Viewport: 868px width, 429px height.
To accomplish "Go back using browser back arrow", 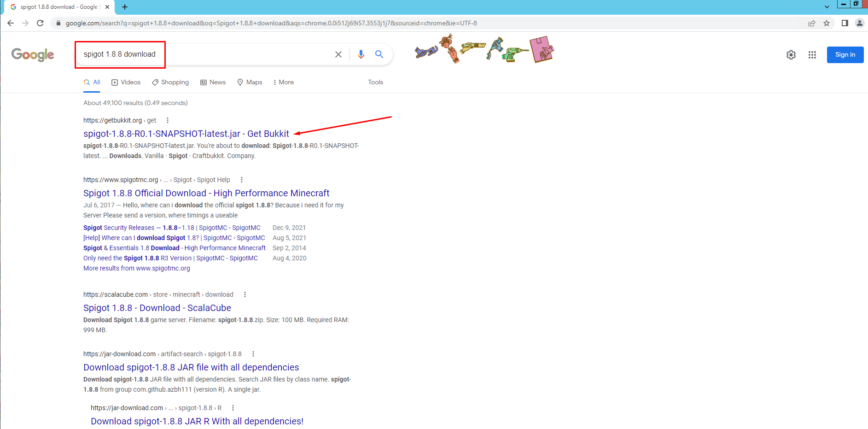I will [x=11, y=23].
